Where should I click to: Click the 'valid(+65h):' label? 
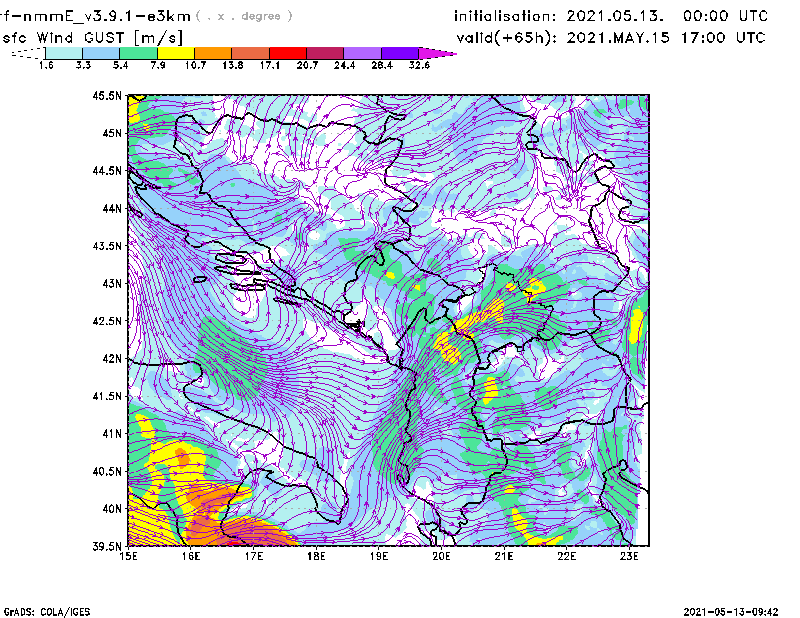click(x=507, y=38)
